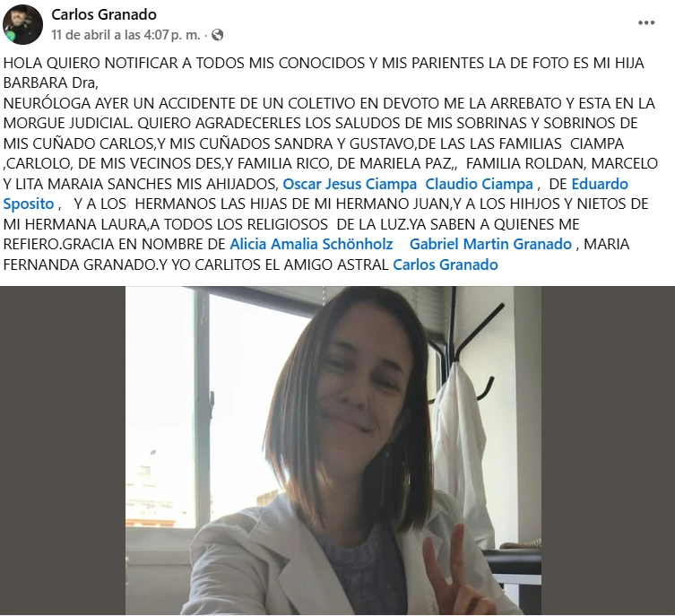Visit Claudio Ciampa's tagged profile
Image resolution: width=675 pixels, height=616 pixels.
[479, 184]
